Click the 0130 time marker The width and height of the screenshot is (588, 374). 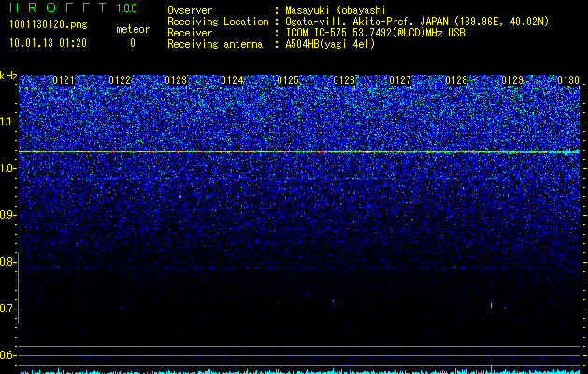(x=568, y=80)
